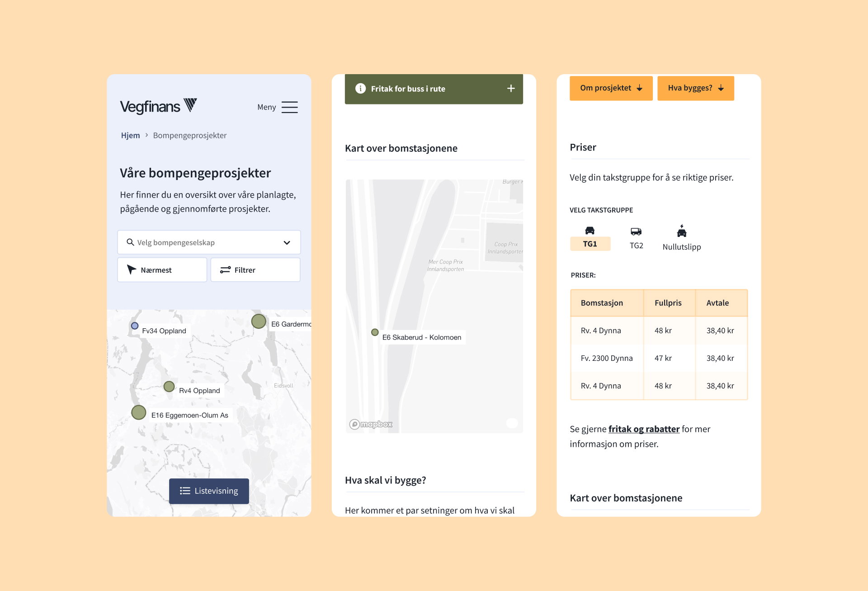
Task: Click the Fv. 2300 Dynna table row
Action: click(x=659, y=358)
